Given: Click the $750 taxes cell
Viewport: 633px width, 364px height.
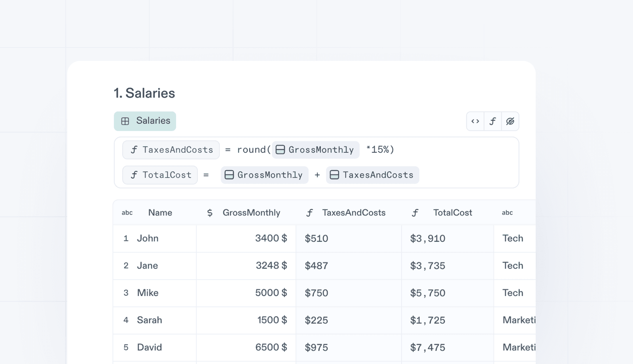Looking at the screenshot, I should tap(349, 293).
